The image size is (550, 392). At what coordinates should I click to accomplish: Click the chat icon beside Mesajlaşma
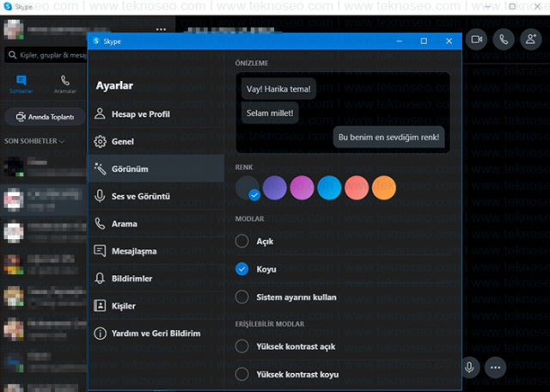pyautogui.click(x=100, y=251)
